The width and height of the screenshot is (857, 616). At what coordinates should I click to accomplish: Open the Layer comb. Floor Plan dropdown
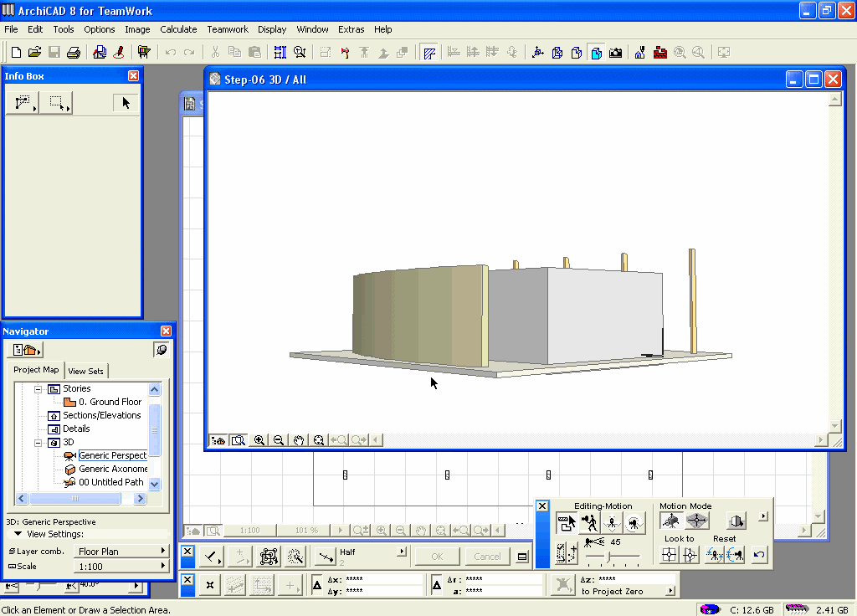pyautogui.click(x=122, y=552)
